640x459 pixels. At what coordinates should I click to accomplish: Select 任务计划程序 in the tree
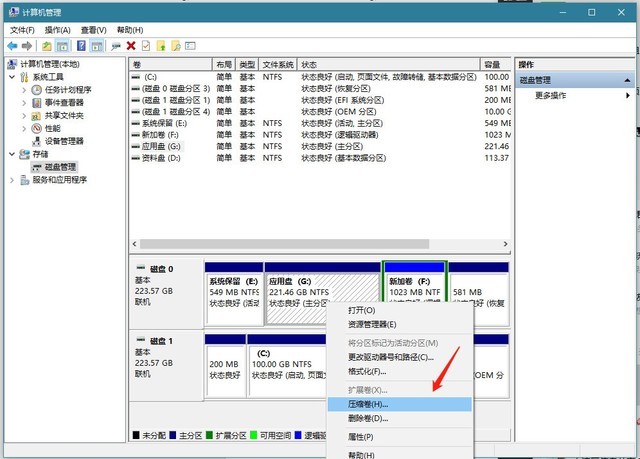(68, 90)
